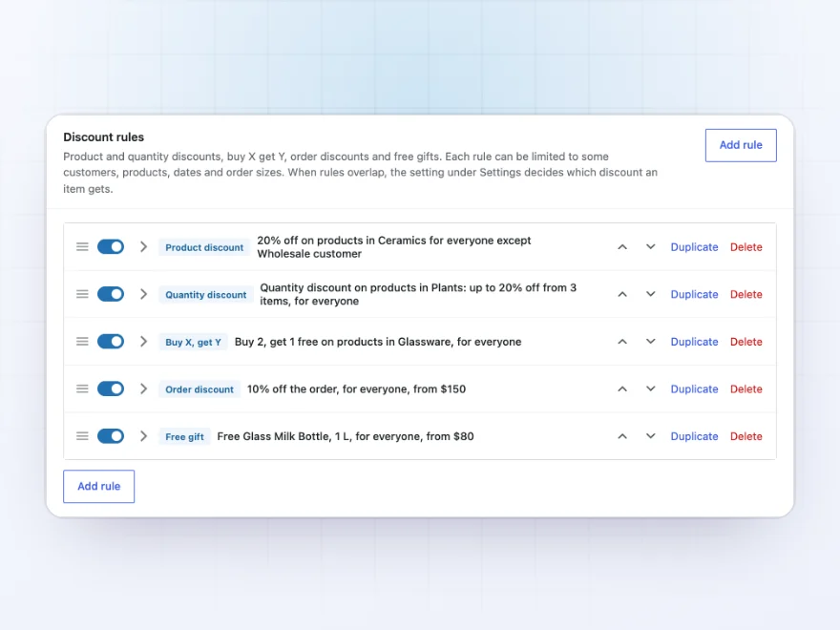This screenshot has width=840, height=630.
Task: Move the Buy X, get Y rule up
Action: coord(622,342)
